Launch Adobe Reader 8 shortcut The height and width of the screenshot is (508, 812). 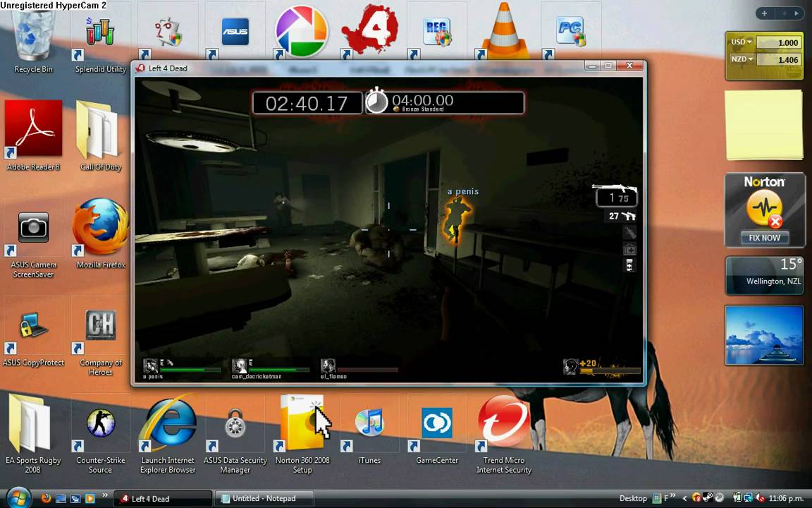34,135
